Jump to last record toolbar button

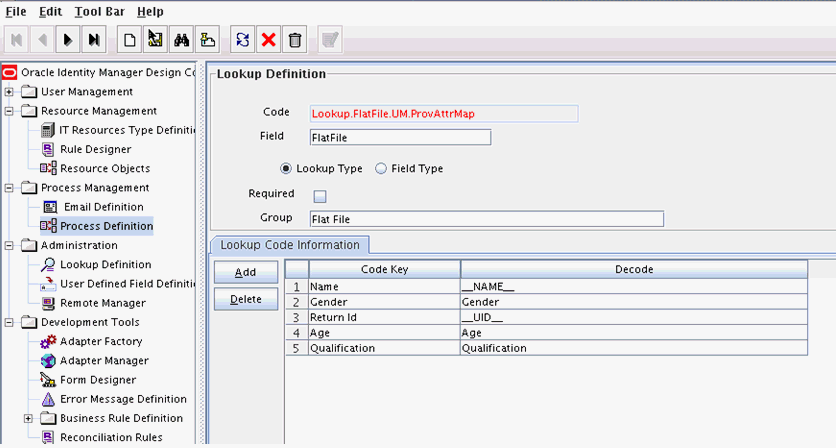click(93, 40)
